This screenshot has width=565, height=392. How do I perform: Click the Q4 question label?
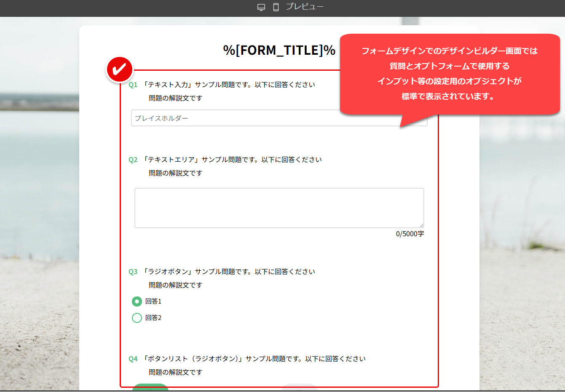pyautogui.click(x=133, y=359)
